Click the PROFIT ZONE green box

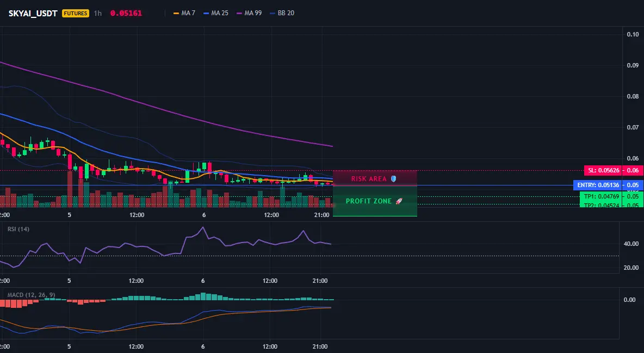(x=375, y=201)
